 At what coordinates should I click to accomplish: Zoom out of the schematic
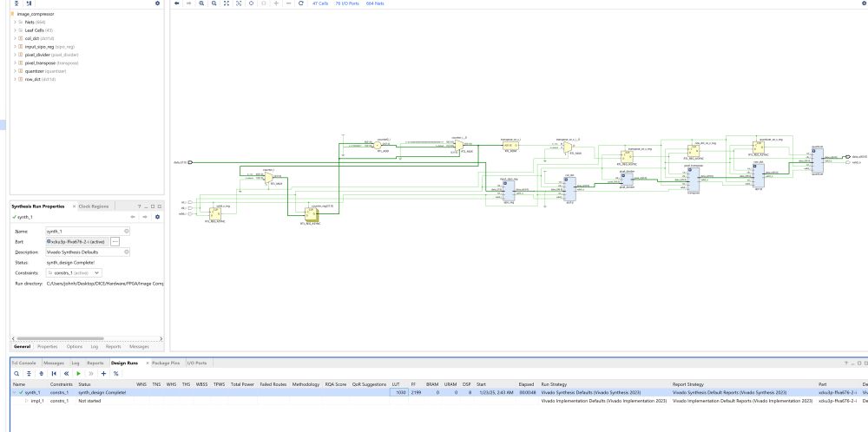[214, 3]
